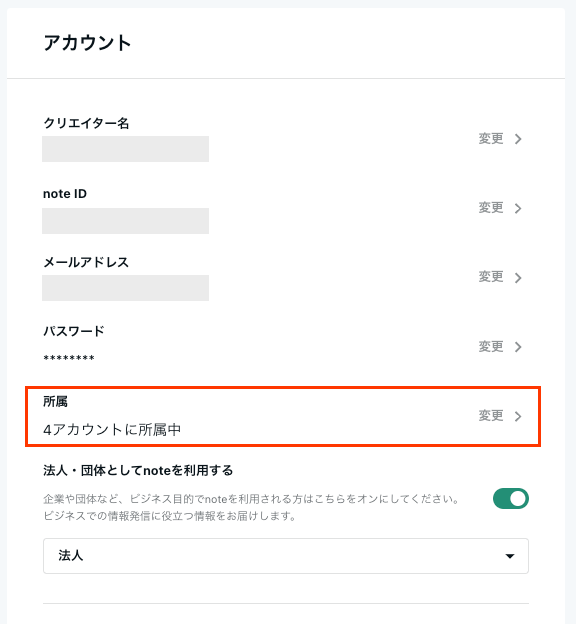
Task: Select the gray クリエイター名 value field
Action: coord(125,149)
